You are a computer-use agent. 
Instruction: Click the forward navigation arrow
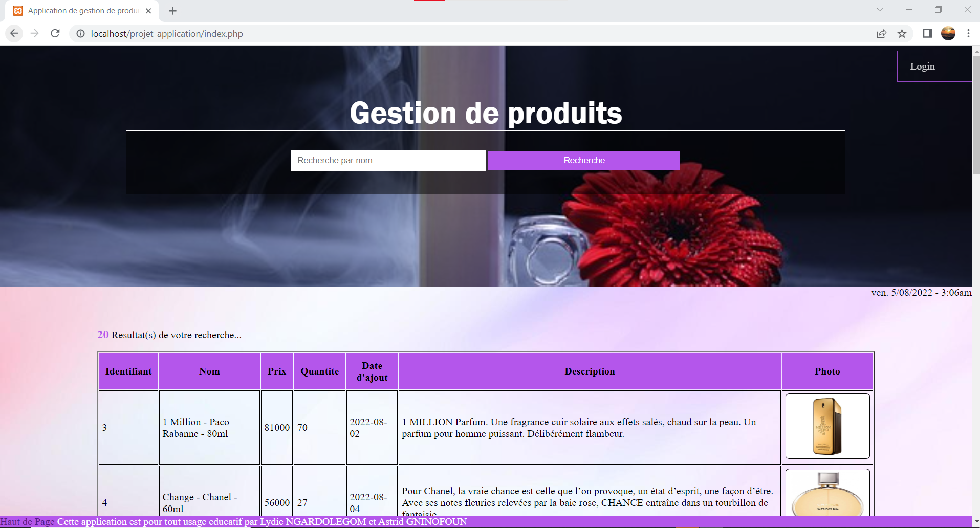[34, 33]
